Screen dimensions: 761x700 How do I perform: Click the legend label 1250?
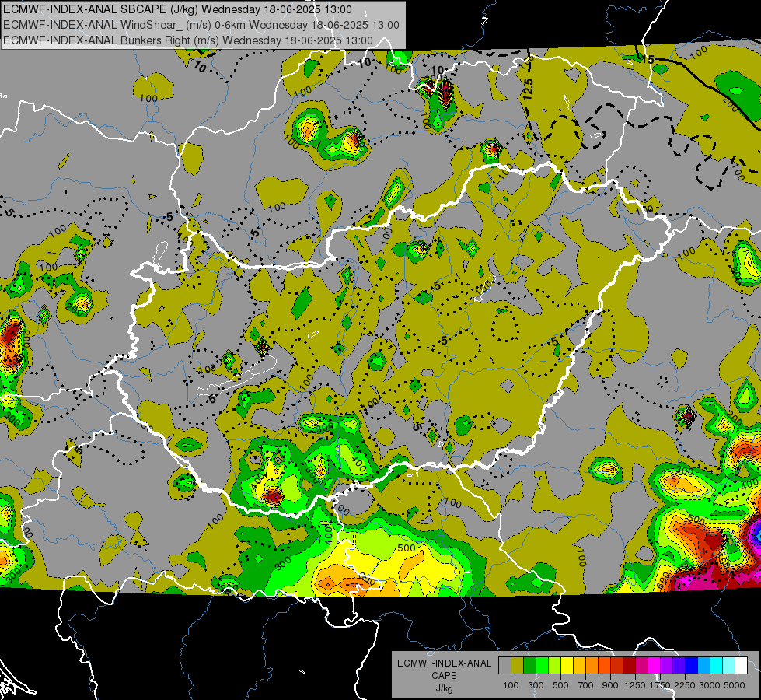(635, 685)
